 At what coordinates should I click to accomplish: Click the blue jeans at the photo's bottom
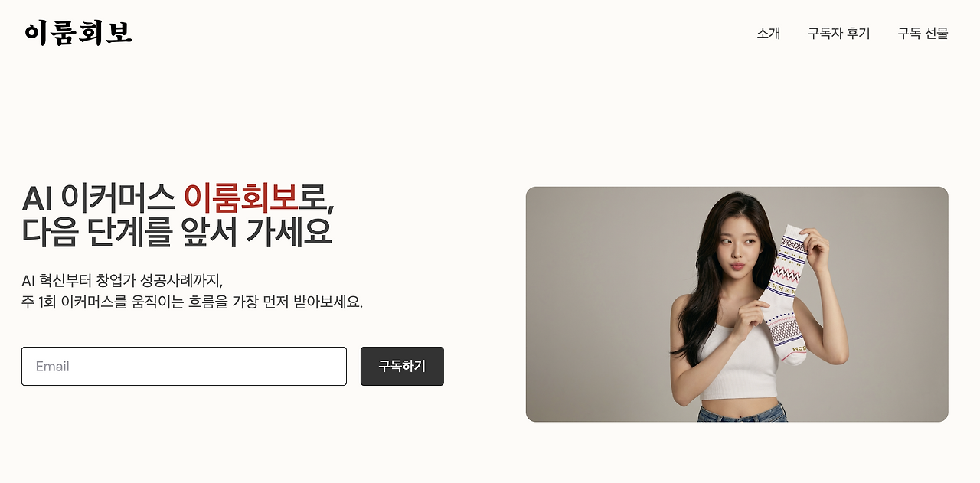point(742,413)
